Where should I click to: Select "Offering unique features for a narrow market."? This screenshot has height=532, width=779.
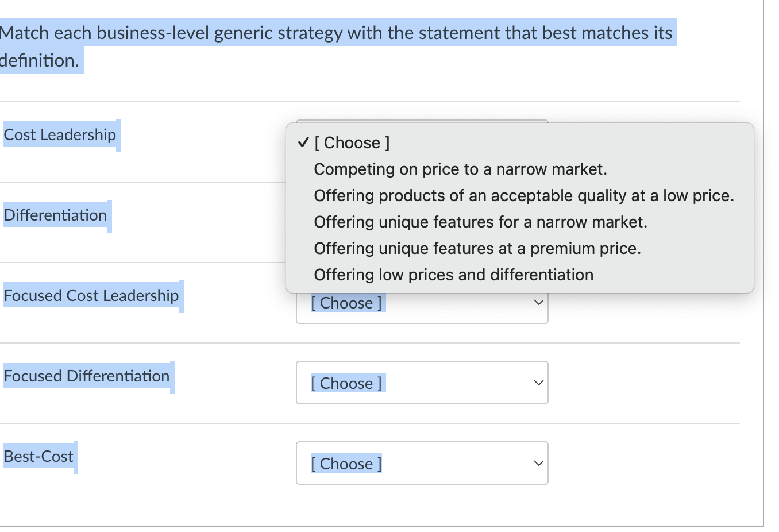pyautogui.click(x=480, y=222)
